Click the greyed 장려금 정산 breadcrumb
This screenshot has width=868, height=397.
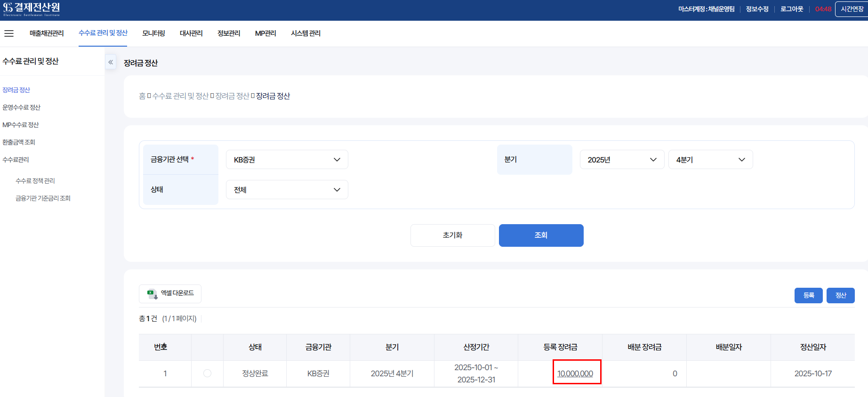232,96
